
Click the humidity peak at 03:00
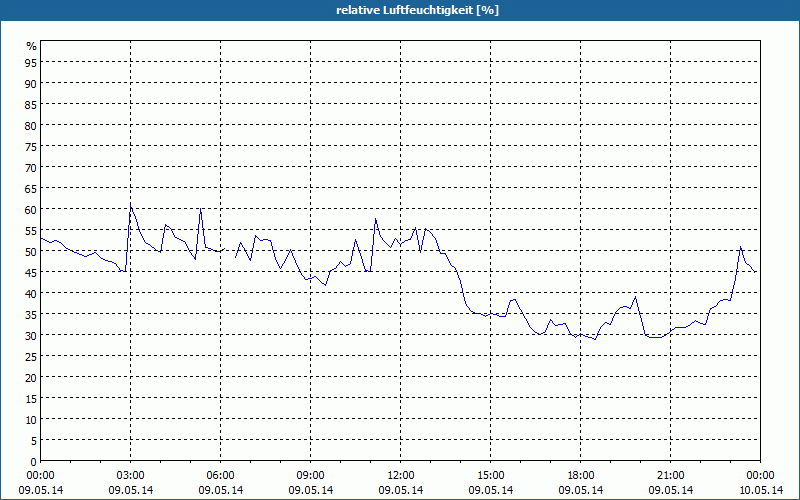pyautogui.click(x=131, y=205)
